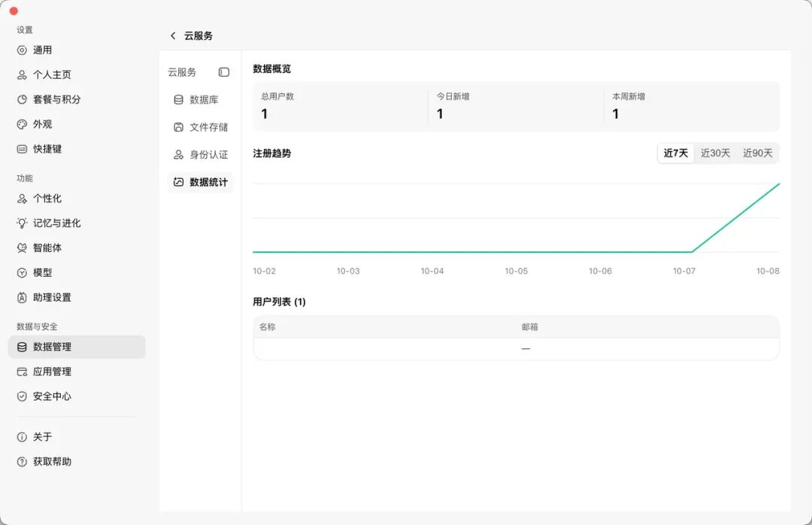Click the info icon beside 关于
Screen dimensions: 812x525
pos(22,437)
